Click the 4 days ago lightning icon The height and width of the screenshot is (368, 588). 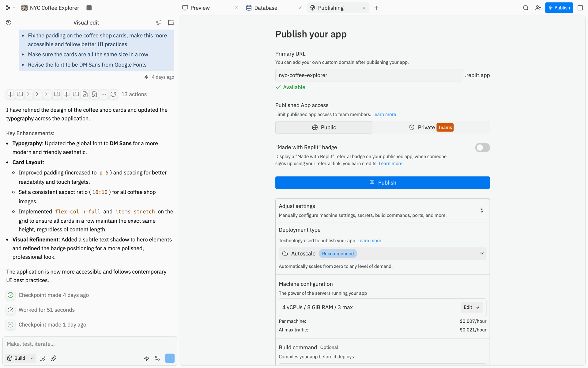[146, 77]
